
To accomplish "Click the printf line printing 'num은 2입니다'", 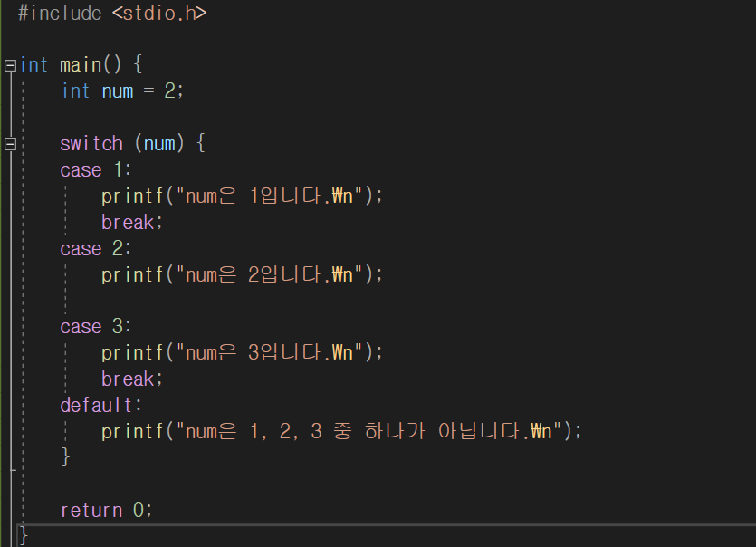I will coord(242,275).
